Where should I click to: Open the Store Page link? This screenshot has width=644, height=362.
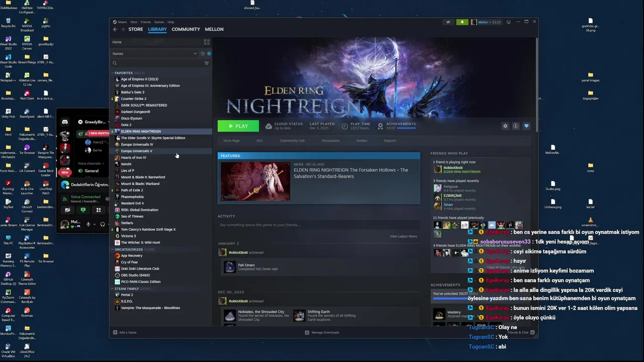[x=231, y=141]
